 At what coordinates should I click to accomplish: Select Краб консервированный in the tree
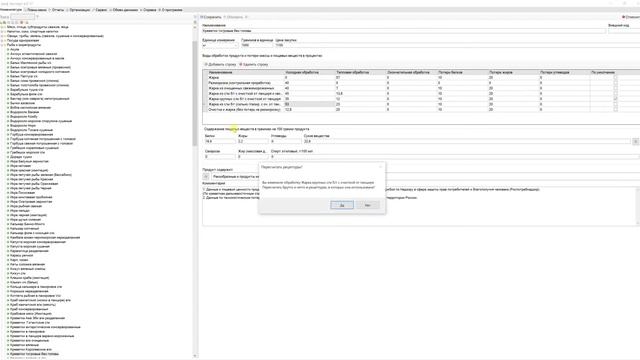coord(29,309)
